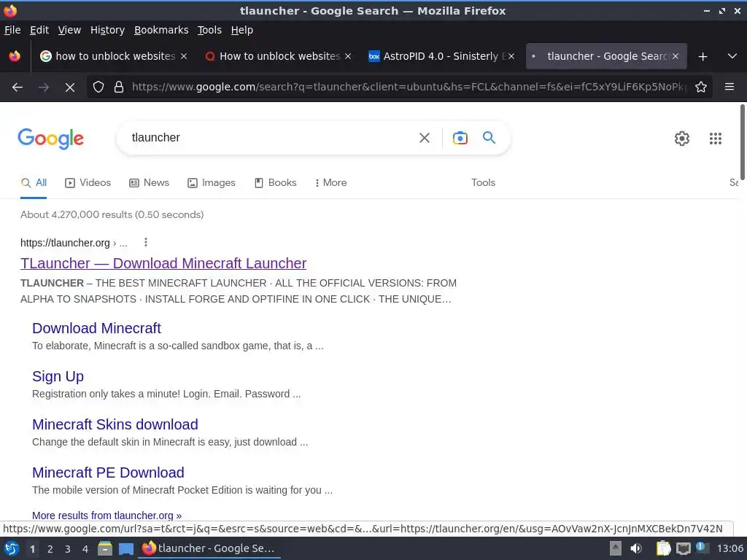Open the Tools search options
747x560 pixels.
pyautogui.click(x=483, y=183)
